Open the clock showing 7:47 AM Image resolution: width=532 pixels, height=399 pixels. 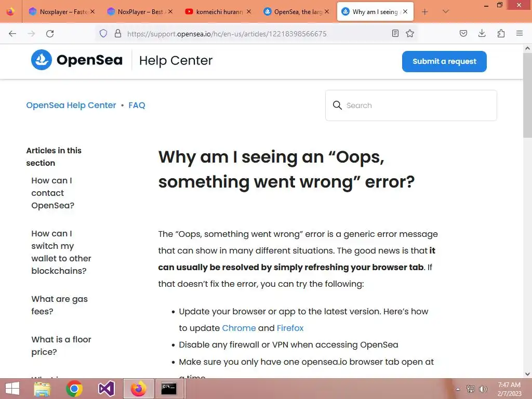[509, 389]
